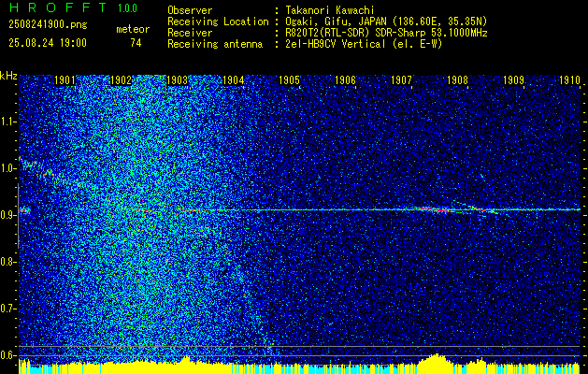Click the meteor label
Viewport: 588px width, 374px height.
pyautogui.click(x=133, y=29)
